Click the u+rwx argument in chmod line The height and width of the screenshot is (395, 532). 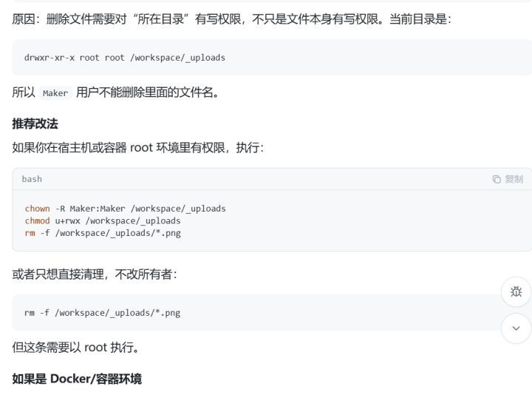coord(67,220)
